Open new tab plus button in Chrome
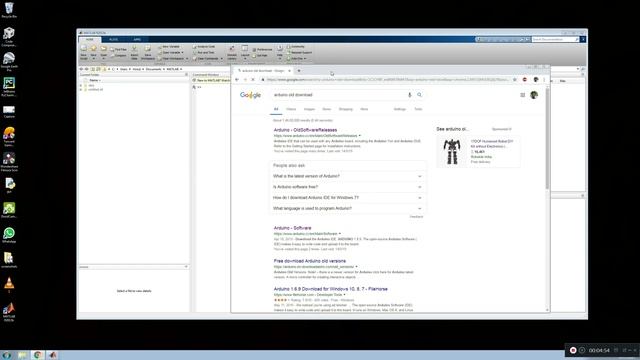 (299, 71)
